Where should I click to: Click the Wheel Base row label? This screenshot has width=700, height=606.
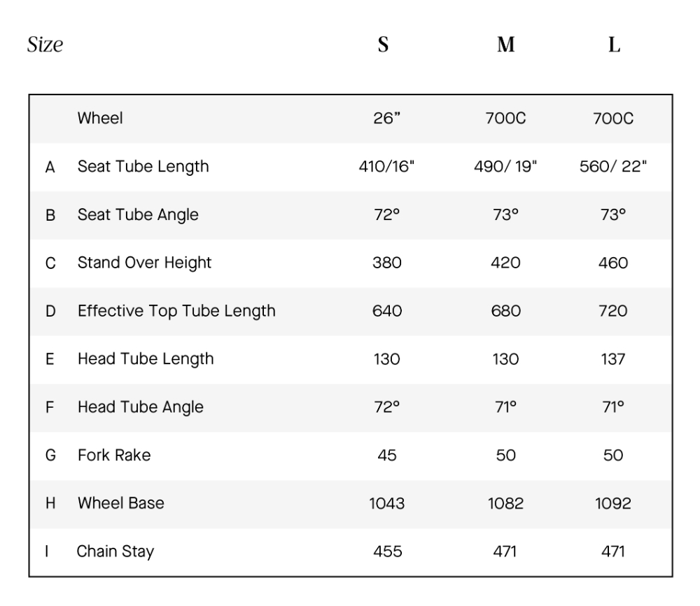pyautogui.click(x=121, y=503)
